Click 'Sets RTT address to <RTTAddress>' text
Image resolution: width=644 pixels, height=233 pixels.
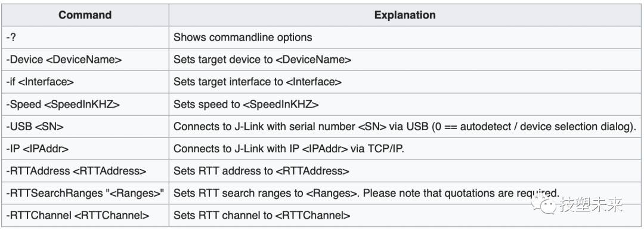tap(261, 171)
